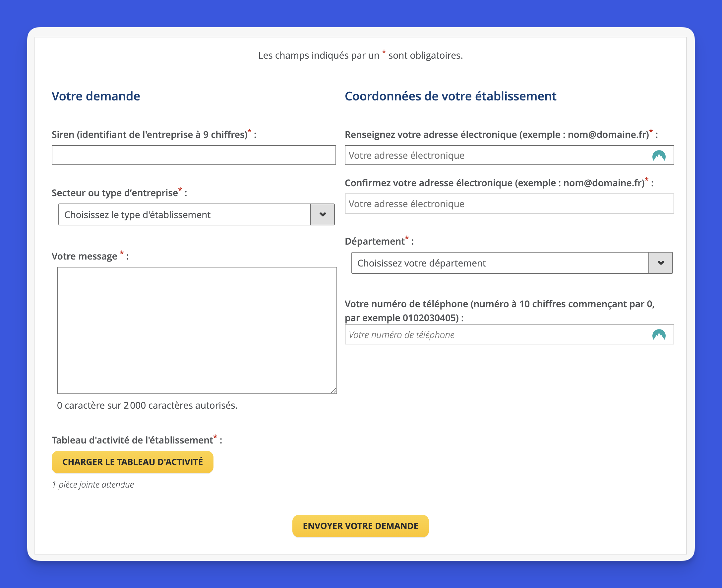Open the 'Choisissez votre département' select box
722x588 pixels.
[x=500, y=263]
